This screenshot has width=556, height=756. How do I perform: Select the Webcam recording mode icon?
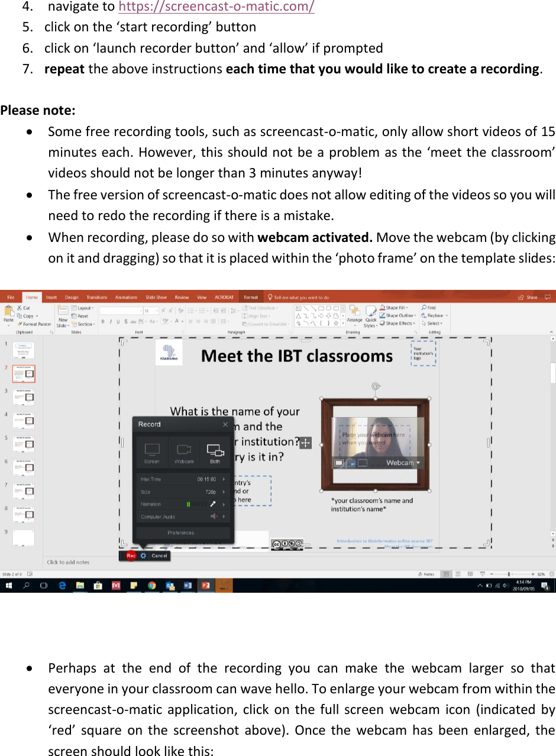tap(185, 448)
